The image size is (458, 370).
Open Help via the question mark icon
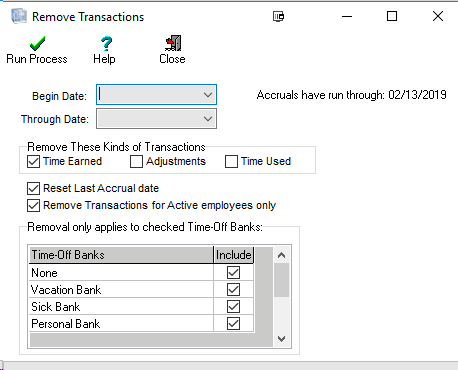[x=106, y=44]
